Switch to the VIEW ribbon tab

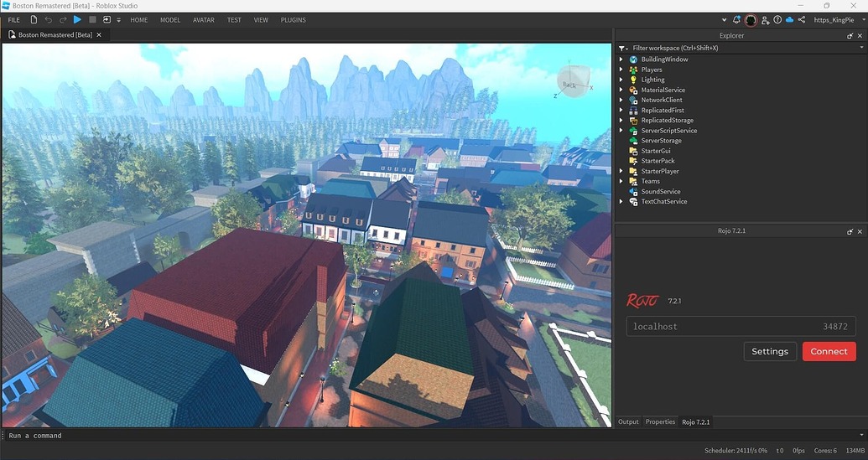coord(261,20)
